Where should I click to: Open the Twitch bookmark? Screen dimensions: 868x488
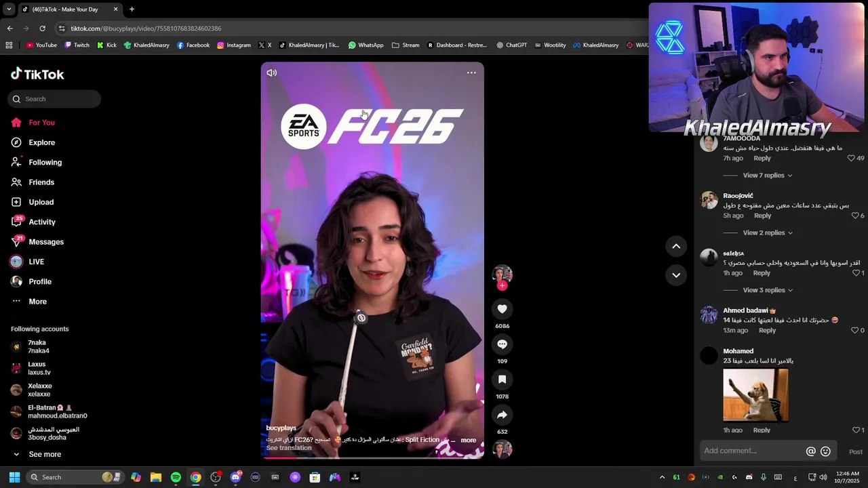tap(77, 45)
